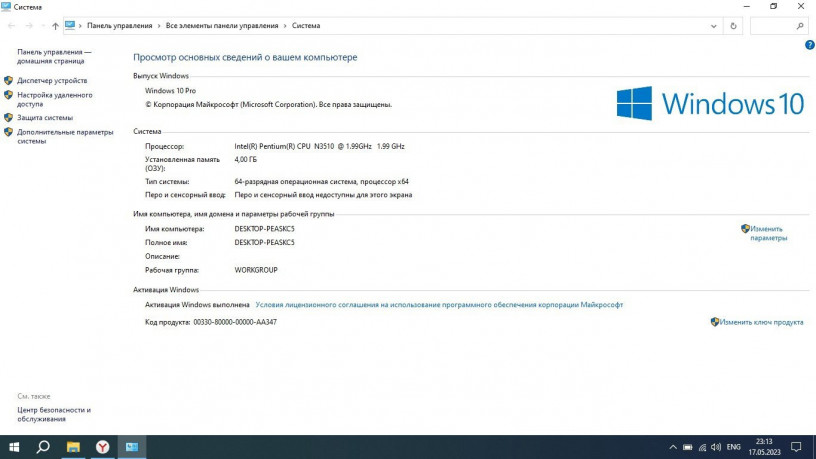
Task: Click the Back arrow navigation button
Action: 11,26
